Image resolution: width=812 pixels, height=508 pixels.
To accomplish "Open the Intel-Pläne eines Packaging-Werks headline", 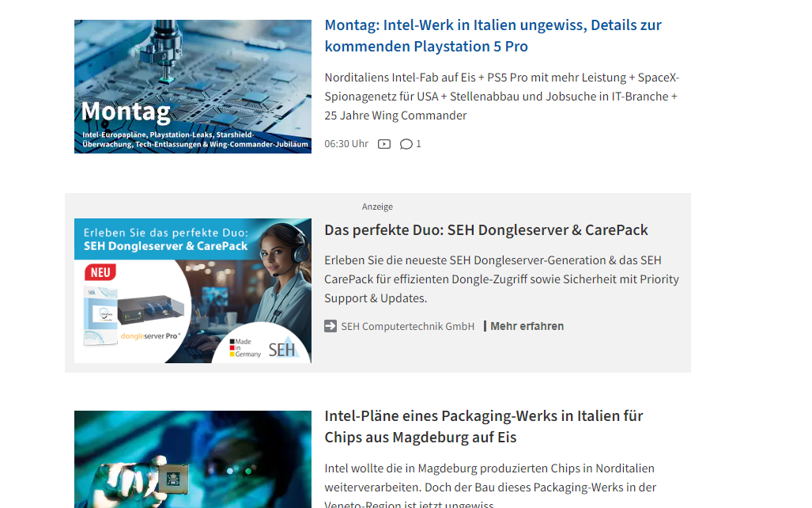I will [x=484, y=426].
